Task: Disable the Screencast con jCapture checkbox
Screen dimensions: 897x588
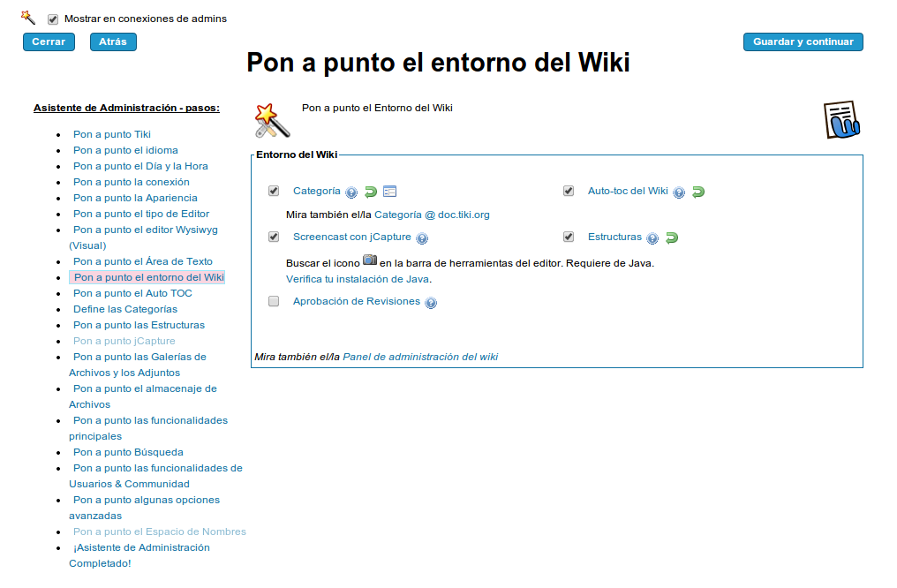Action: [274, 237]
